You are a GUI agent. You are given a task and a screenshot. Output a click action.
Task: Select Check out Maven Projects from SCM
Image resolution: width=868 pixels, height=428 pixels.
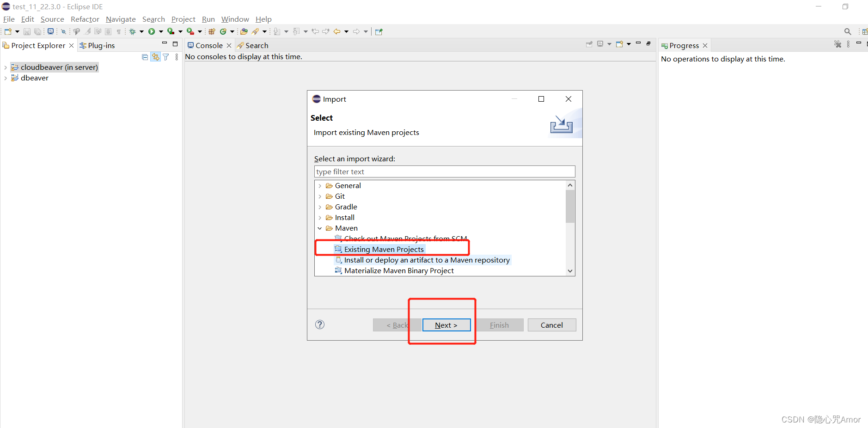(x=401, y=238)
